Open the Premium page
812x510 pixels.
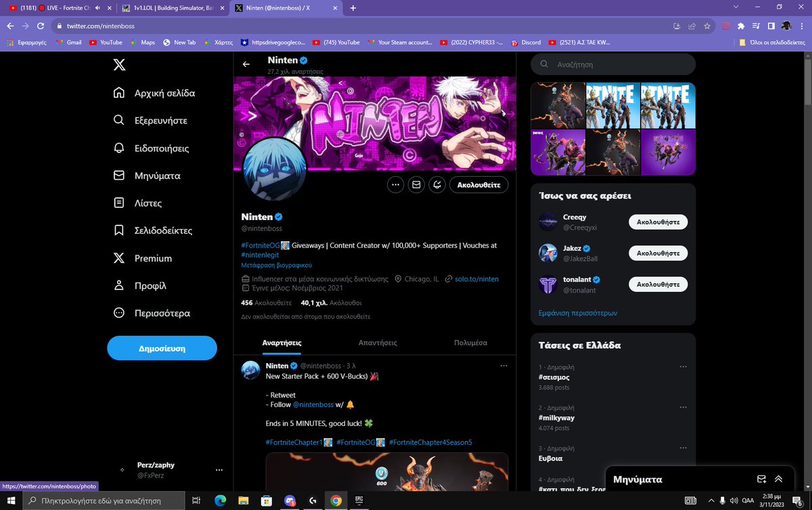click(142, 258)
